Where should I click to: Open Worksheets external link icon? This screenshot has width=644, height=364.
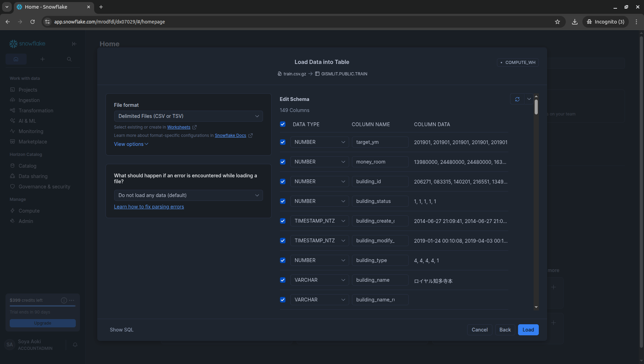click(194, 127)
